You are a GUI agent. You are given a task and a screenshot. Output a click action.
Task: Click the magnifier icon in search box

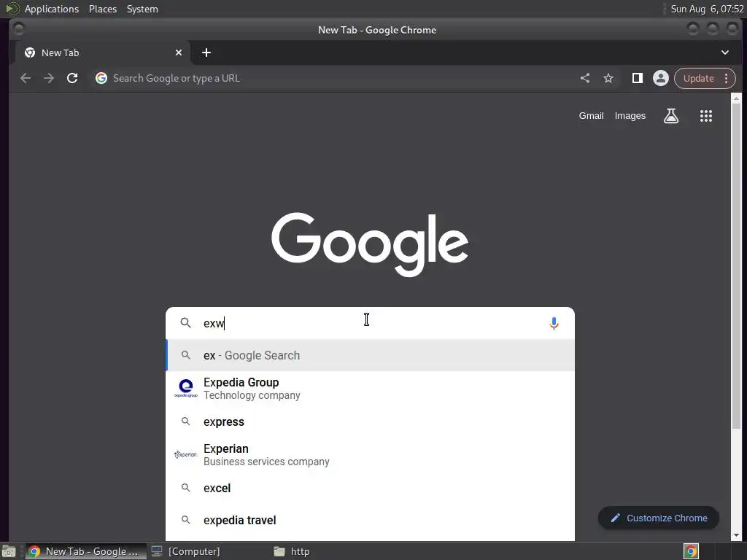(186, 323)
